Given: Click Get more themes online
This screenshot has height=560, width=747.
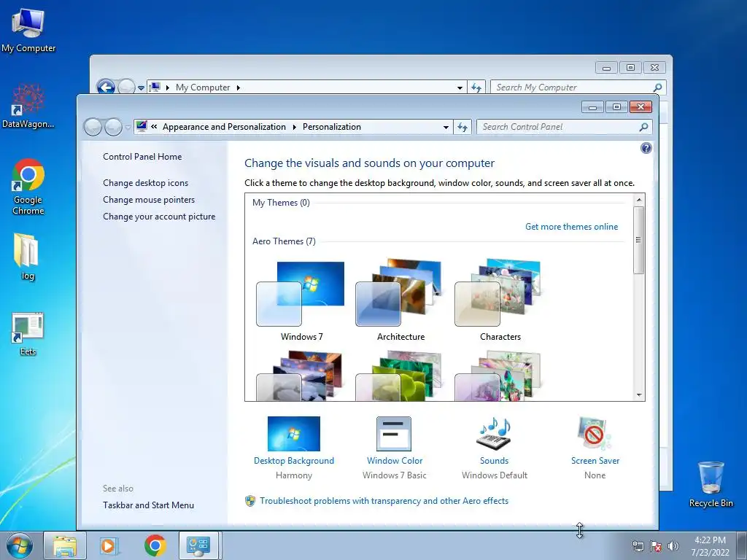Looking at the screenshot, I should click(571, 227).
